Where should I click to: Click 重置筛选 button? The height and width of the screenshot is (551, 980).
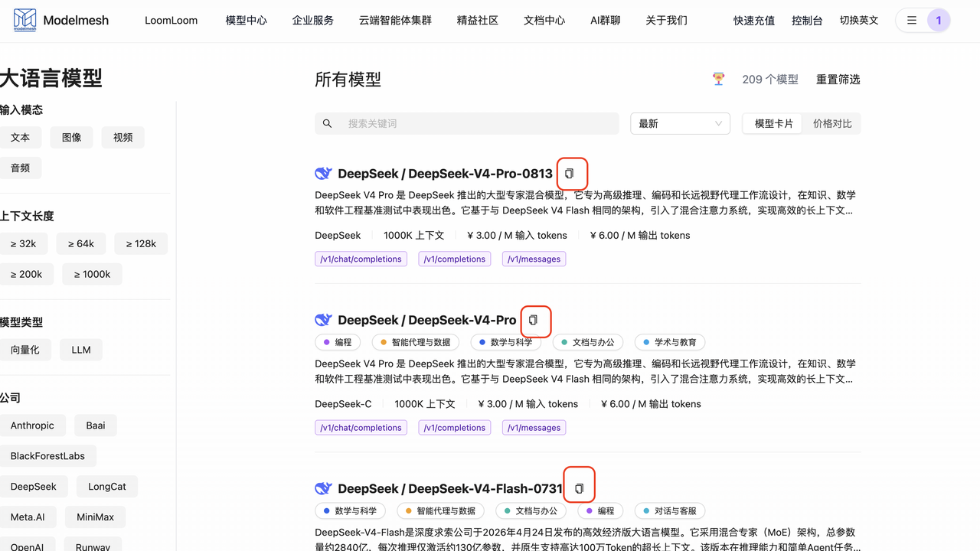[x=838, y=80]
